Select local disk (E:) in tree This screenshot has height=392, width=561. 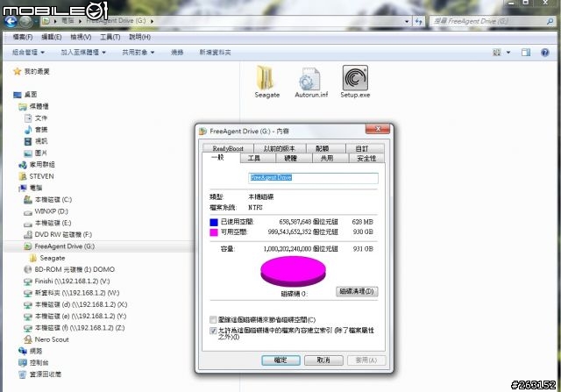click(x=47, y=223)
